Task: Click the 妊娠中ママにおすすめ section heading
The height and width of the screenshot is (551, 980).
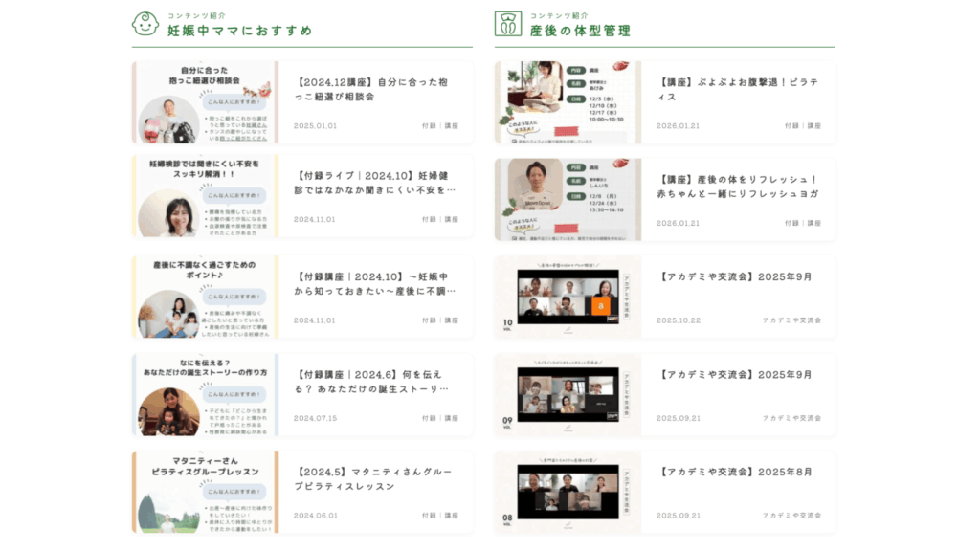Action: [239, 31]
